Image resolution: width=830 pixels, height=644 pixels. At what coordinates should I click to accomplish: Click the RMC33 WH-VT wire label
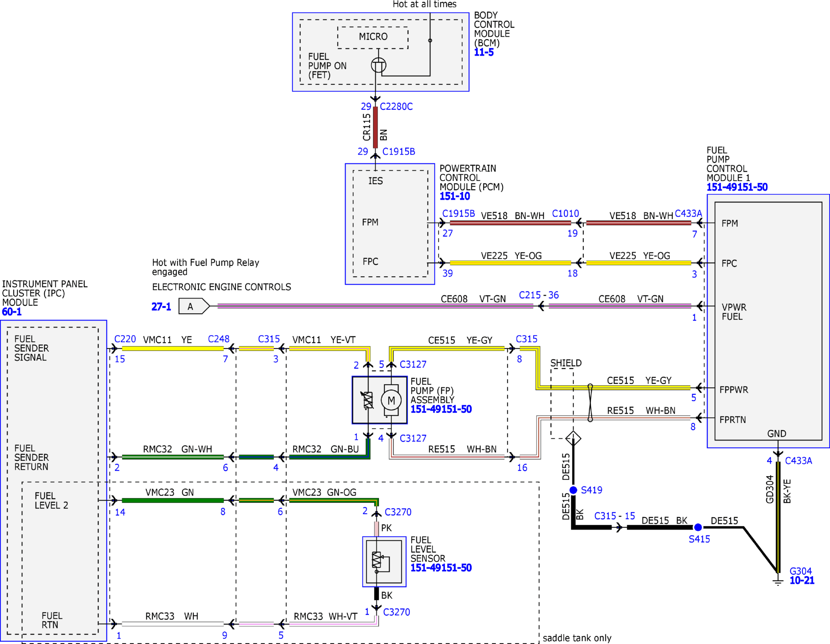point(325,617)
